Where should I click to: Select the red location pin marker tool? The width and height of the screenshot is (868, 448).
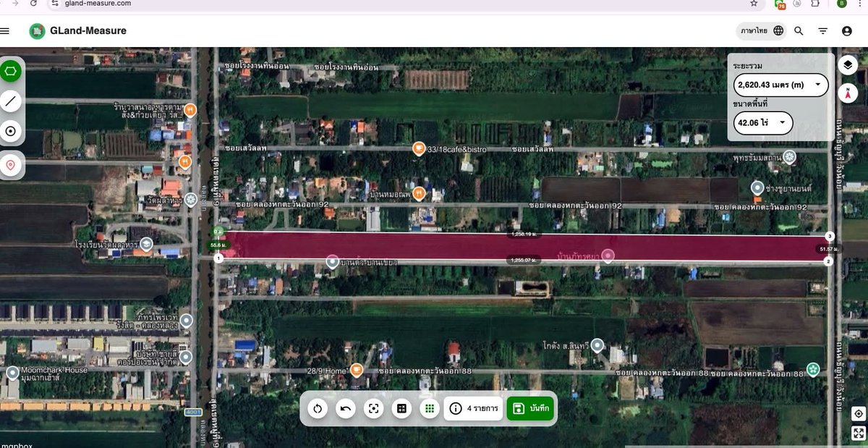(x=11, y=166)
